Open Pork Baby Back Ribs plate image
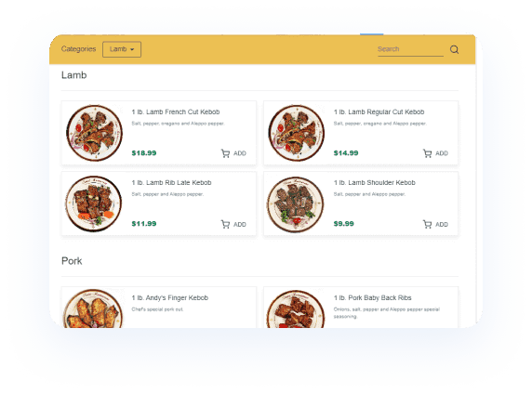 (295, 309)
